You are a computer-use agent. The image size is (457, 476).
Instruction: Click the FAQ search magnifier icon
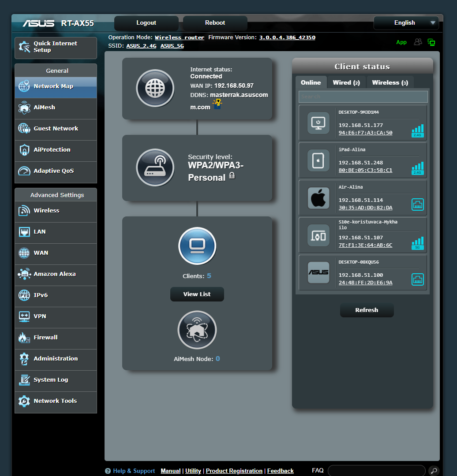click(x=434, y=471)
